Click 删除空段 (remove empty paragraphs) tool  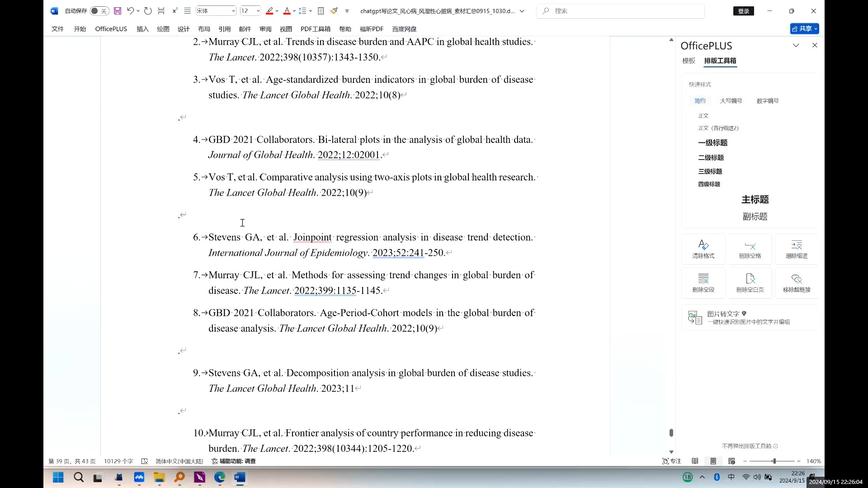[703, 283]
